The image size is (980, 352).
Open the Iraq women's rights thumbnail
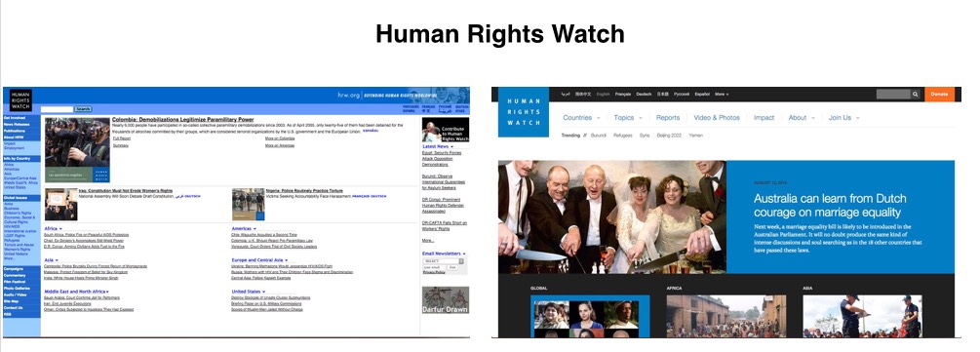60,205
